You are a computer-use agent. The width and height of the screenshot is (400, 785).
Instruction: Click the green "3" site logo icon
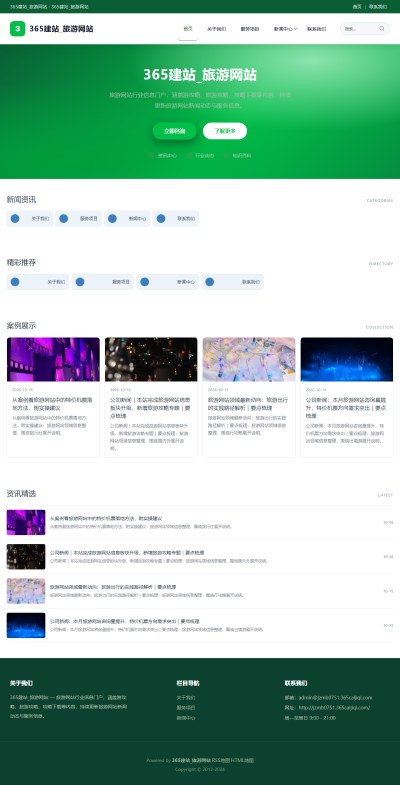coord(18,29)
